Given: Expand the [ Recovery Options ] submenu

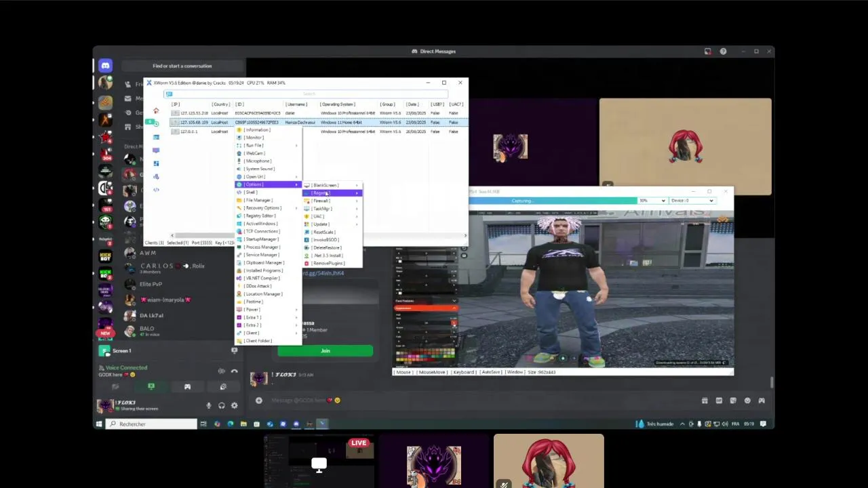Looking at the screenshot, I should tap(269, 208).
